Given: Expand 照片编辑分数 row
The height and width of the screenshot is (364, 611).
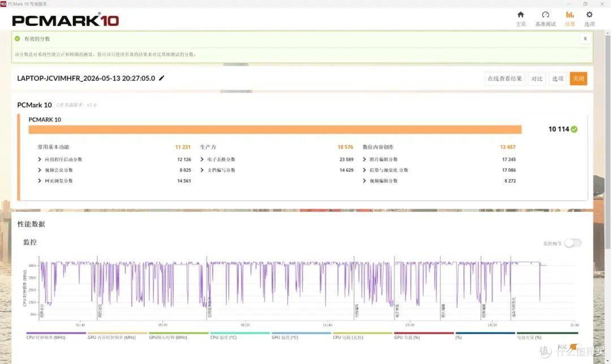Looking at the screenshot, I should point(364,159).
